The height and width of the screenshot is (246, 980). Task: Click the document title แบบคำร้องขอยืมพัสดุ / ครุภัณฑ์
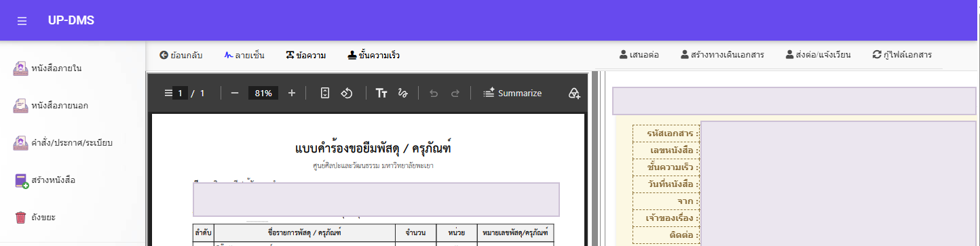click(373, 148)
